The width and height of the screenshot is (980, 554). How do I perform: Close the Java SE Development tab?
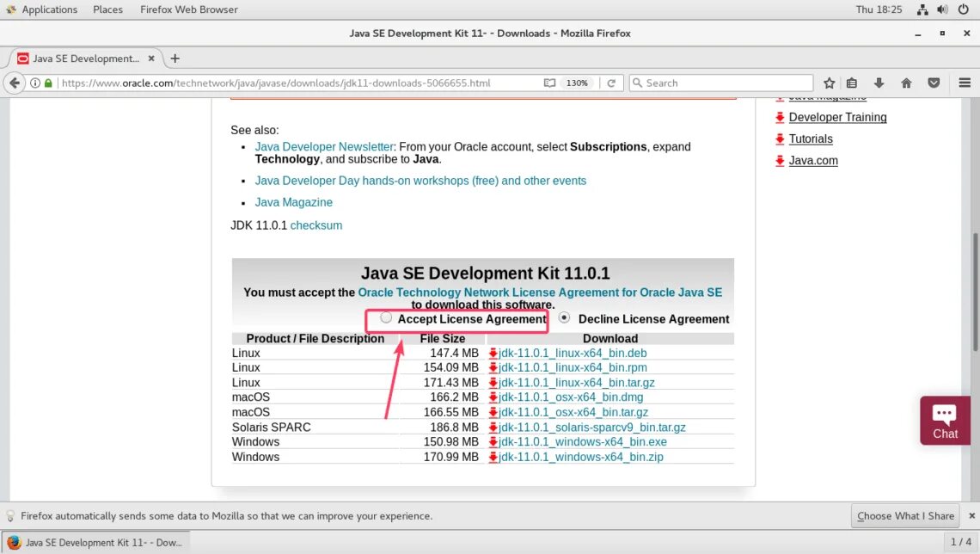point(151,58)
